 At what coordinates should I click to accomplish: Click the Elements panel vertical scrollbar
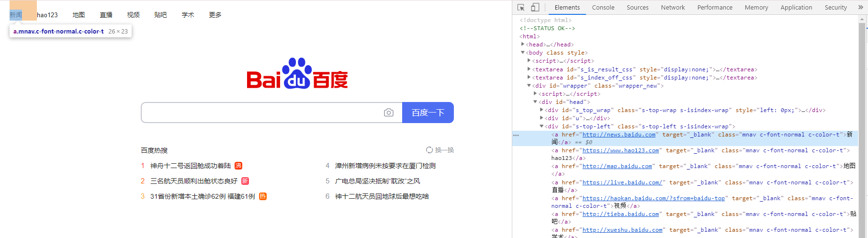862,126
